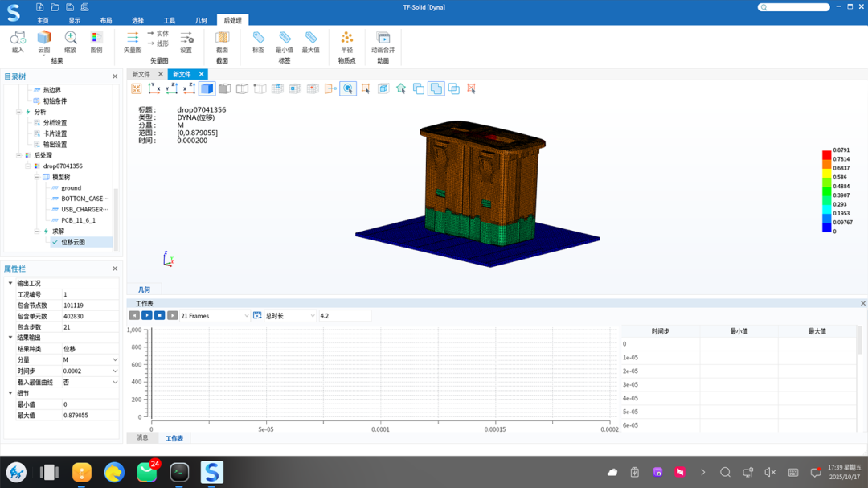
Task: Switch to the 消息 bottom tab
Action: pyautogui.click(x=142, y=438)
